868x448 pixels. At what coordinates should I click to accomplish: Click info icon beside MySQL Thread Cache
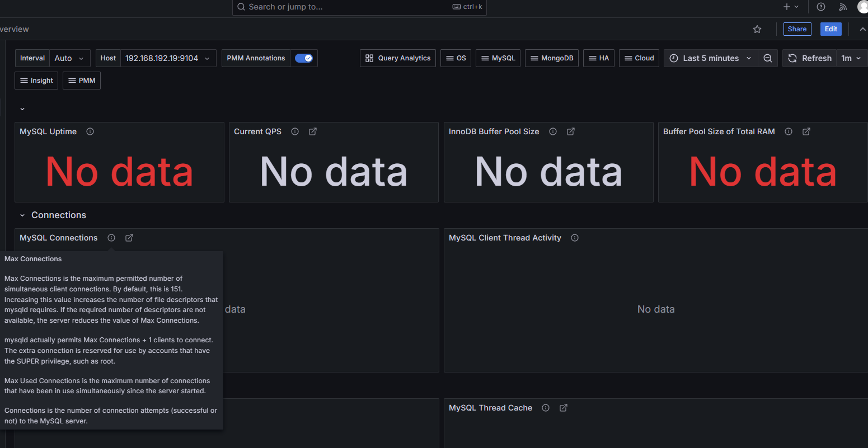546,408
